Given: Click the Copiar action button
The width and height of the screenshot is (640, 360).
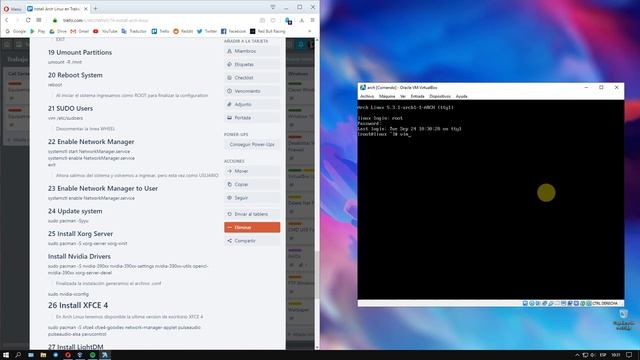Looking at the screenshot, I should click(252, 184).
